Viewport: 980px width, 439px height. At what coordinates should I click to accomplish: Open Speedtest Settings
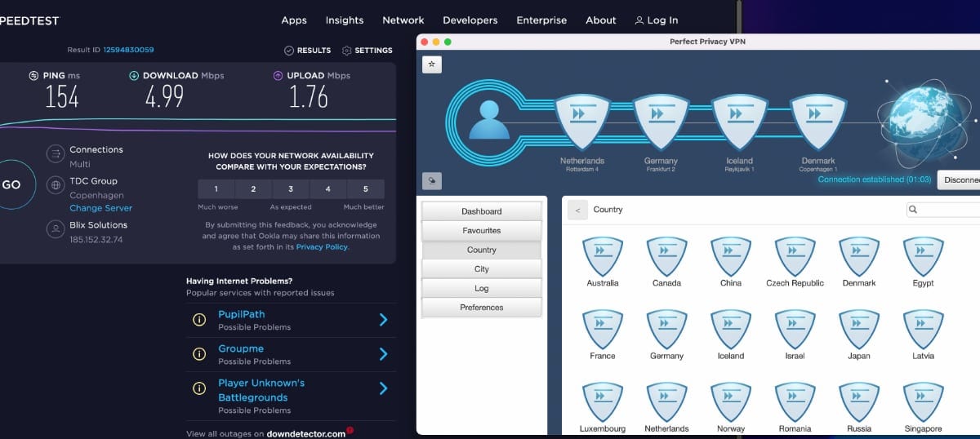pos(367,51)
